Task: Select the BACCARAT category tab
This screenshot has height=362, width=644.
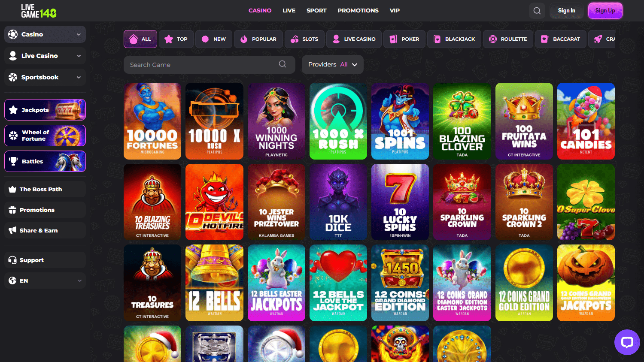Action: [x=560, y=39]
